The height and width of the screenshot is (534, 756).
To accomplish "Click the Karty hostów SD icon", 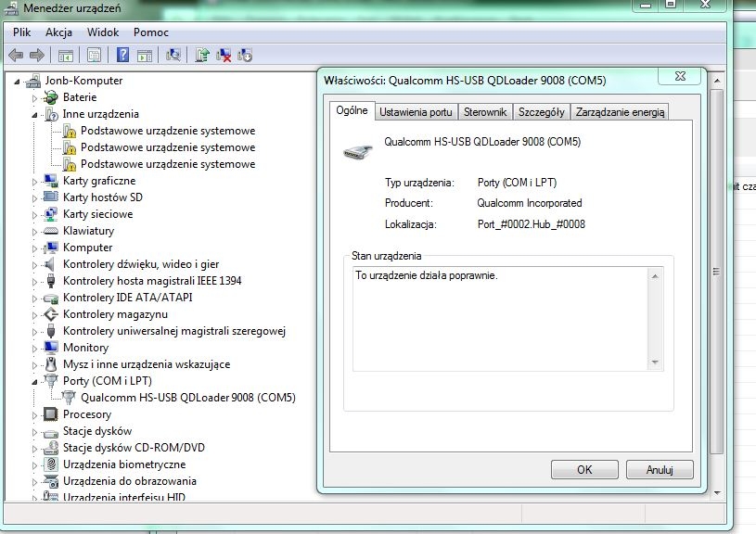I will [x=51, y=197].
